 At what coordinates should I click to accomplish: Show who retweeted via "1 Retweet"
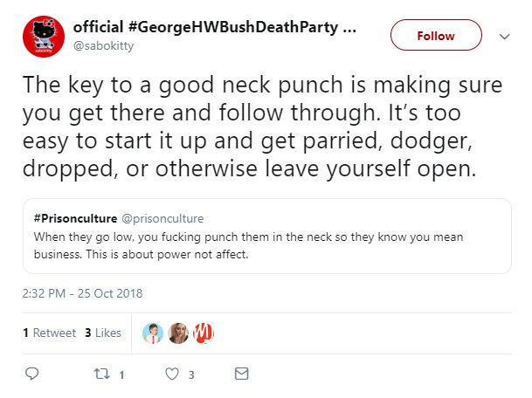click(49, 333)
